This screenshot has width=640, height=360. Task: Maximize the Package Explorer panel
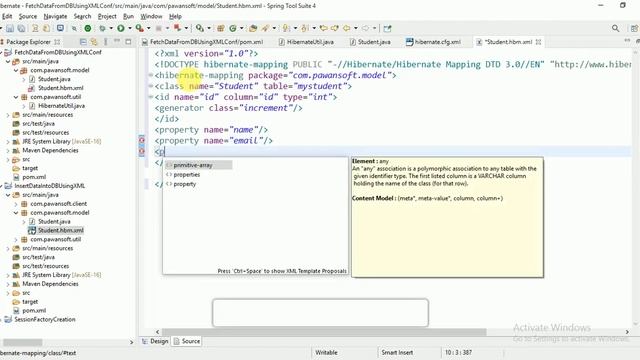tap(128, 42)
